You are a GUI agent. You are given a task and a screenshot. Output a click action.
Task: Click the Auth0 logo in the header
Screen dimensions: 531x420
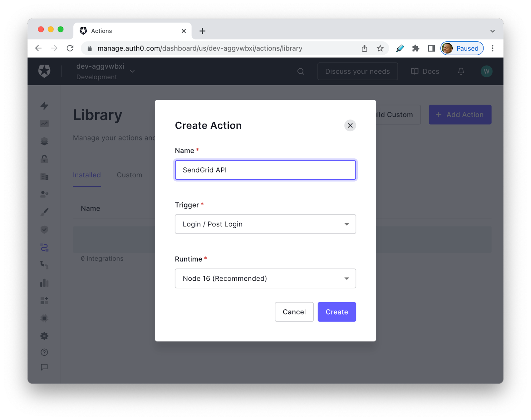44,71
